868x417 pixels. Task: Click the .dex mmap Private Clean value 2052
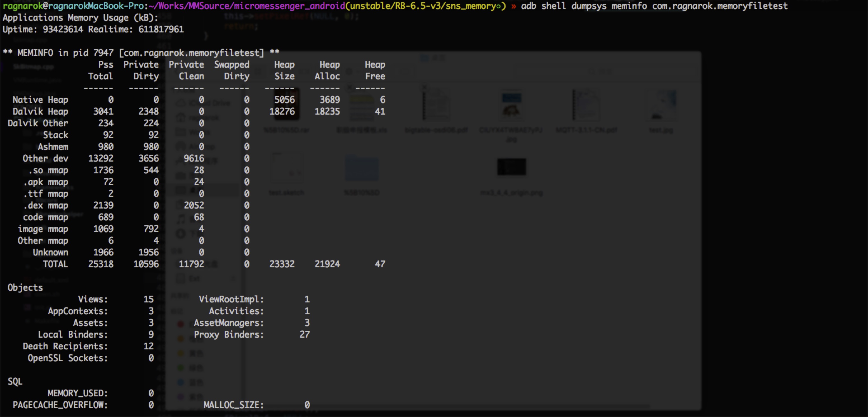194,205
